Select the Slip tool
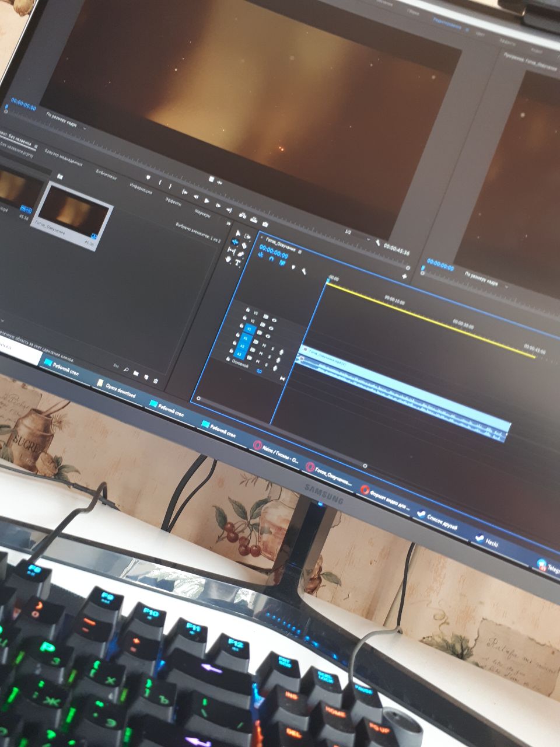This screenshot has width=560, height=747. pos(232,250)
